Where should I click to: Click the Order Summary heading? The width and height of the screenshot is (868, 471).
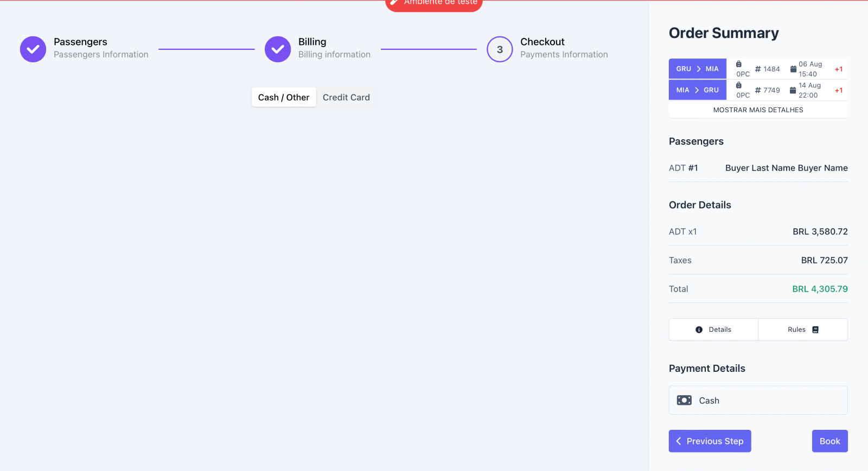tap(724, 33)
